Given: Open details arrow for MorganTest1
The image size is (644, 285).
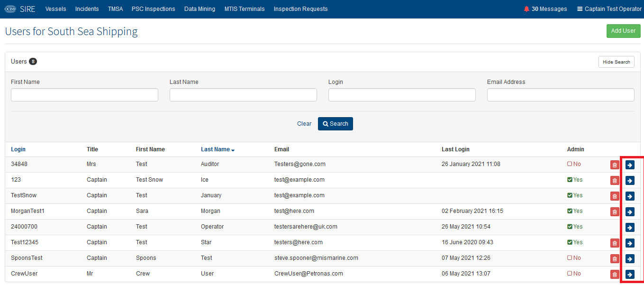Looking at the screenshot, I should point(630,211).
